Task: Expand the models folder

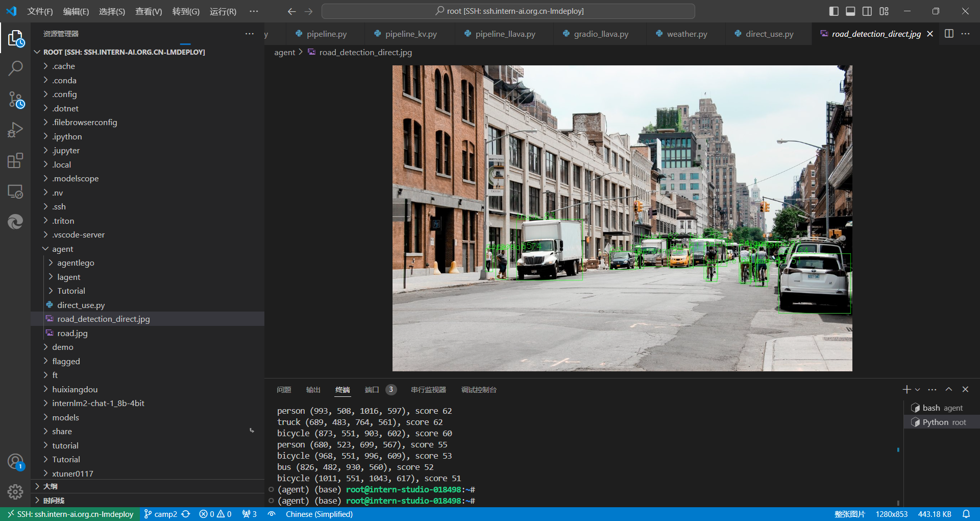Action: click(65, 417)
